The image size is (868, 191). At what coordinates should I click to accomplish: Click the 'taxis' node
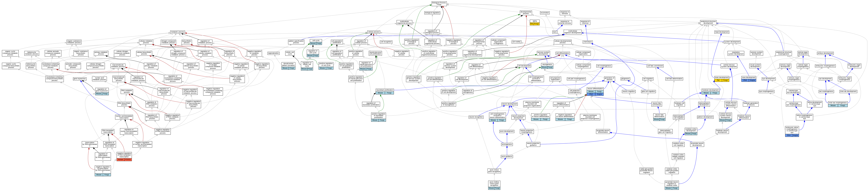555,32
